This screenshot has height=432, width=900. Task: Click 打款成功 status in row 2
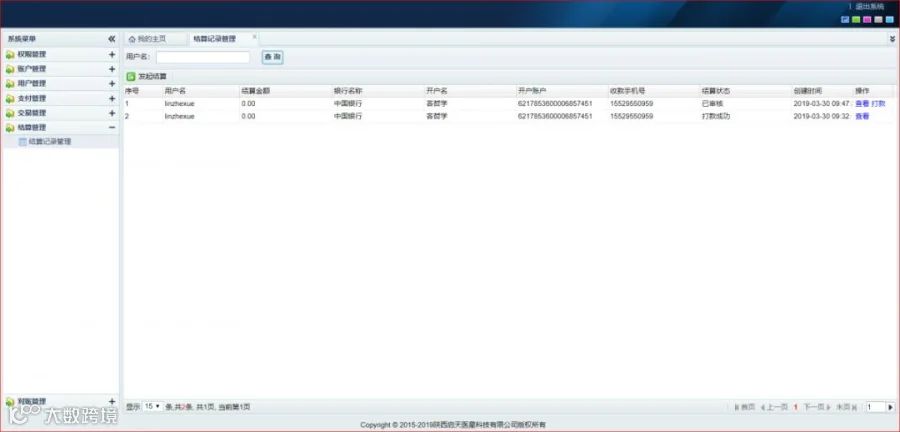[716, 116]
